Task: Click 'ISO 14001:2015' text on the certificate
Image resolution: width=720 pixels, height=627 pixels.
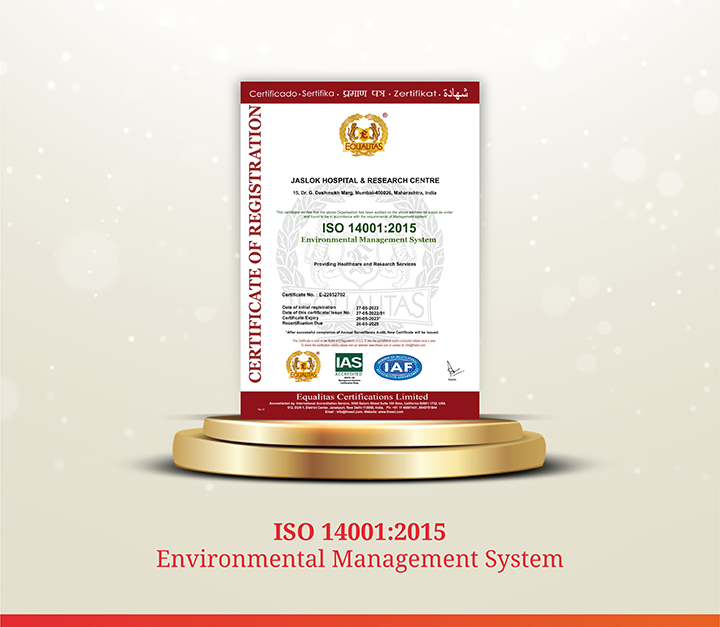Action: tap(369, 228)
